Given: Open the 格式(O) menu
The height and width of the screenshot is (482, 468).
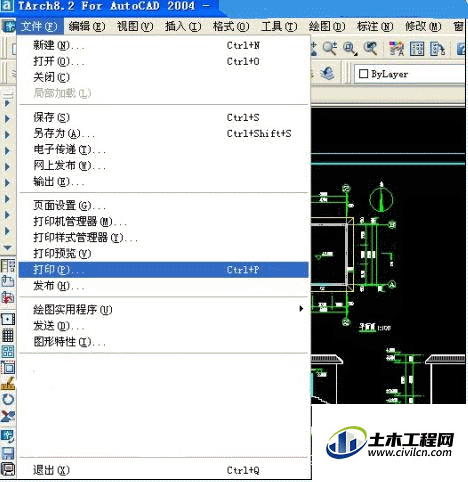Looking at the screenshot, I should [x=231, y=26].
